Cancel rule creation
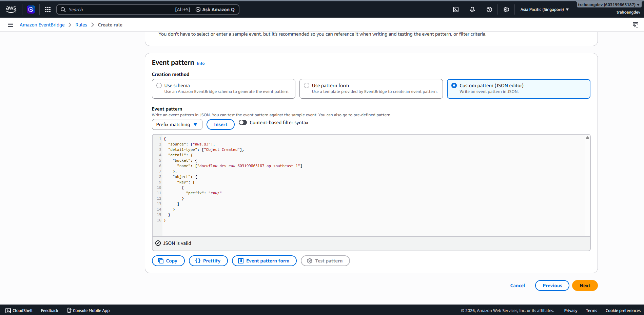 518,286
